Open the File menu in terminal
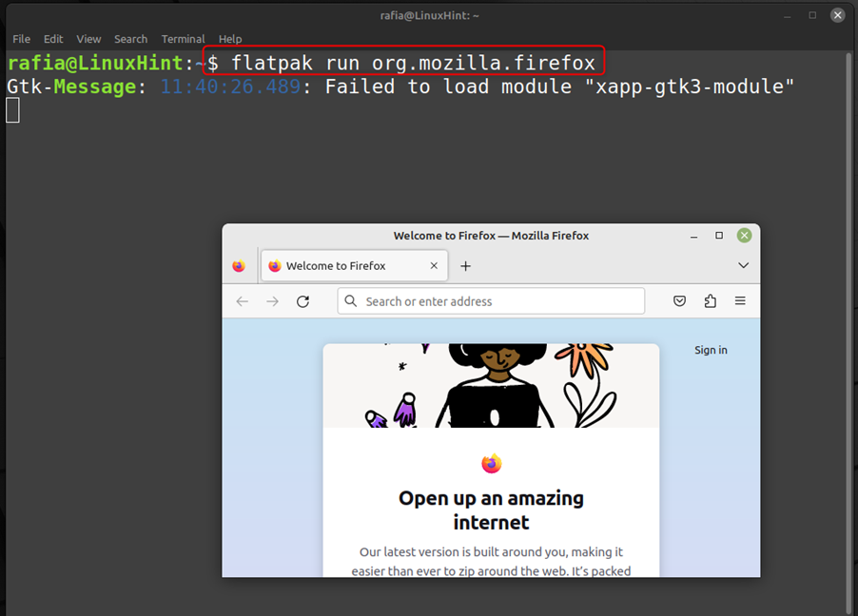Screen dimensions: 858x616 tap(21, 39)
